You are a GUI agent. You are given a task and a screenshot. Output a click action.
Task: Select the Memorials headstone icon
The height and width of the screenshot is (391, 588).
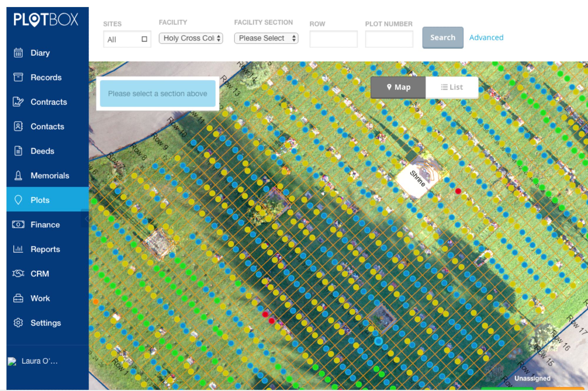tap(18, 175)
